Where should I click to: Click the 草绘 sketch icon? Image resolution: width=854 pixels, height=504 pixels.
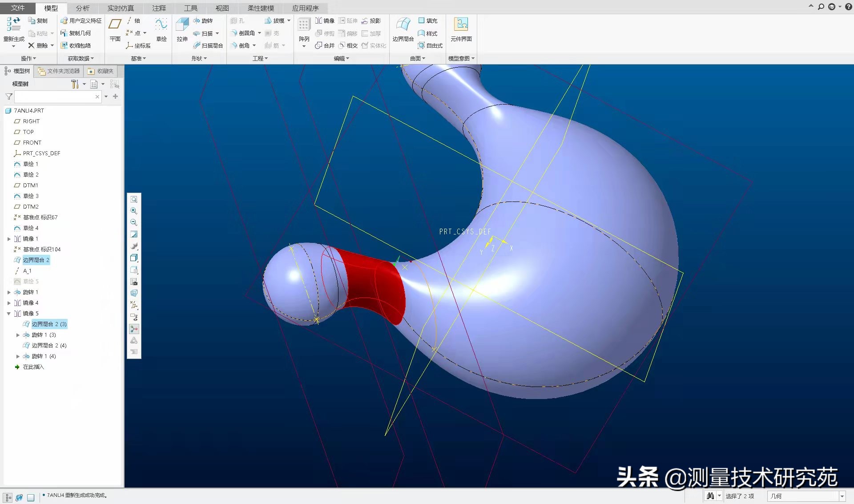pyautogui.click(x=161, y=31)
